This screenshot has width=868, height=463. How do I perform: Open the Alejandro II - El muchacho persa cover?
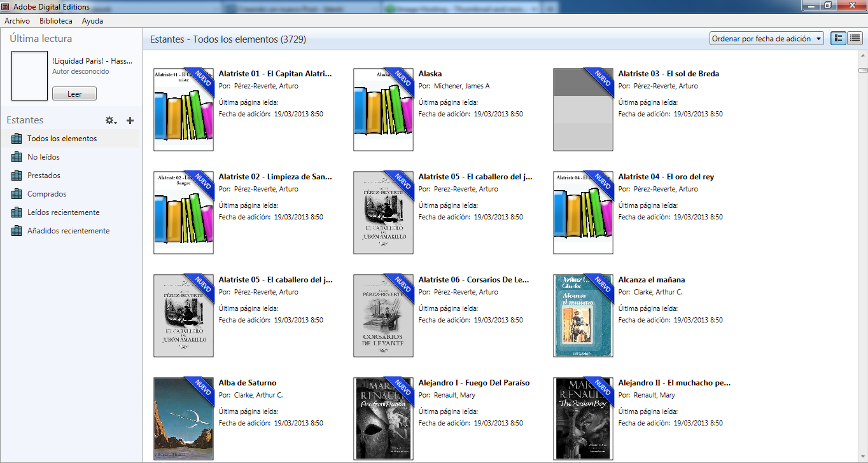pos(584,418)
